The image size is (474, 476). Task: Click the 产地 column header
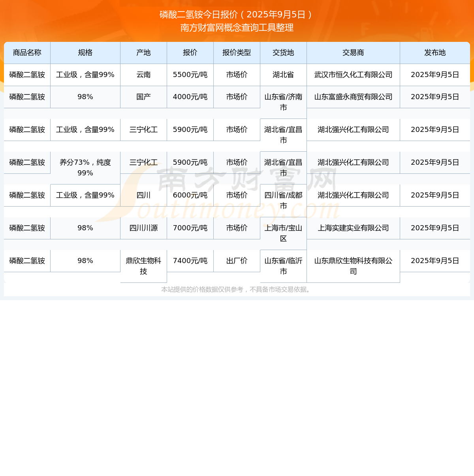click(144, 53)
